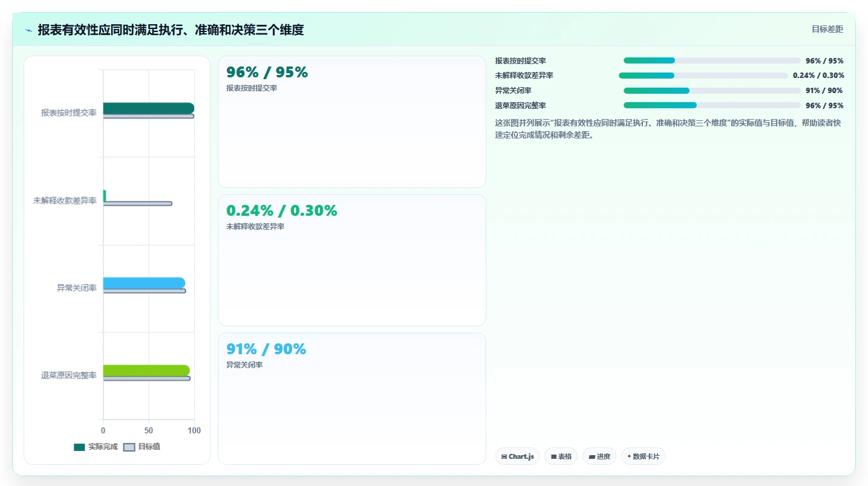Toggle the 目标值 legend swatch
The image size is (868, 486).
point(129,447)
